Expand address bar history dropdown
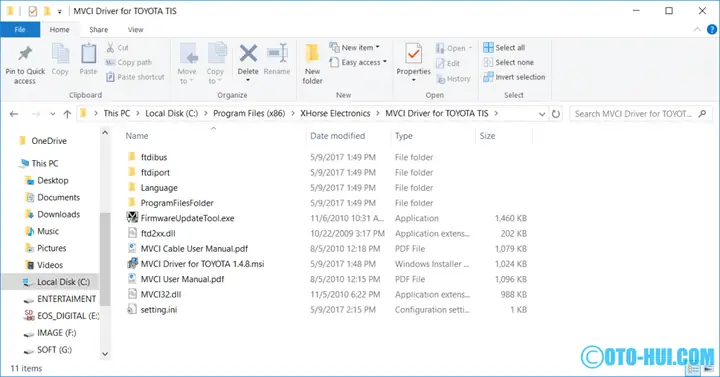720x377 pixels. [x=542, y=114]
